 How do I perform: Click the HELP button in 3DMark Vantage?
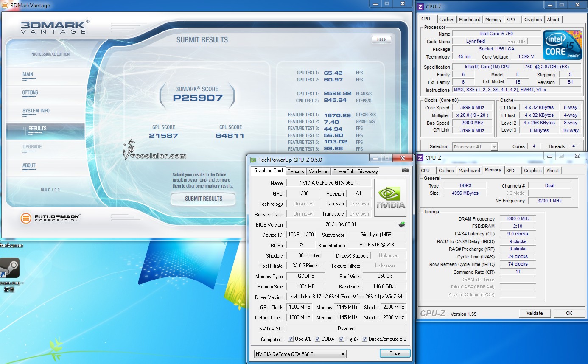pyautogui.click(x=381, y=40)
